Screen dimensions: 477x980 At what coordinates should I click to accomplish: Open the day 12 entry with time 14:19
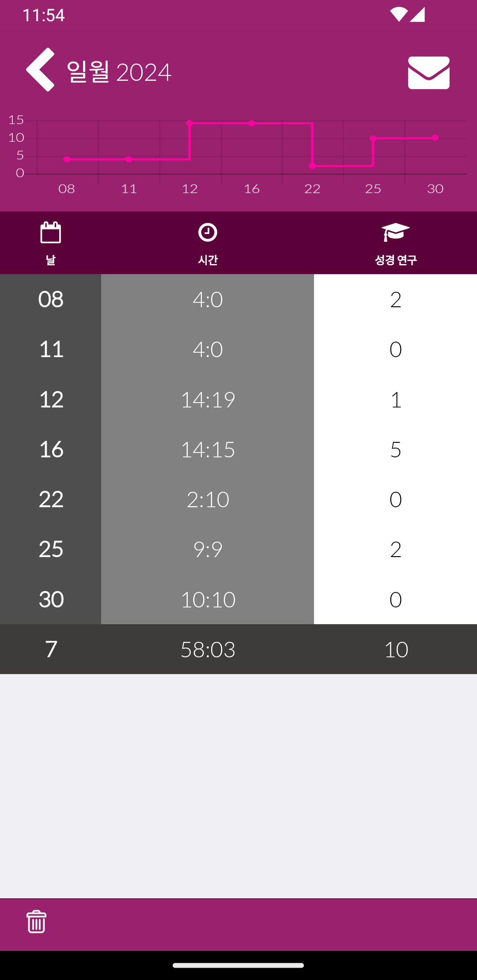pos(238,400)
